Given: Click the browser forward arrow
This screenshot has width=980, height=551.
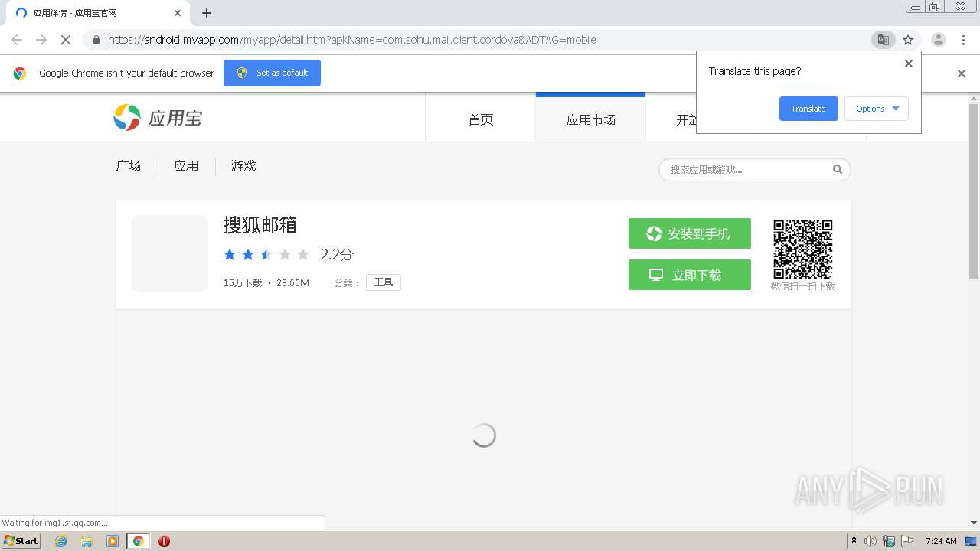Looking at the screenshot, I should click(41, 40).
